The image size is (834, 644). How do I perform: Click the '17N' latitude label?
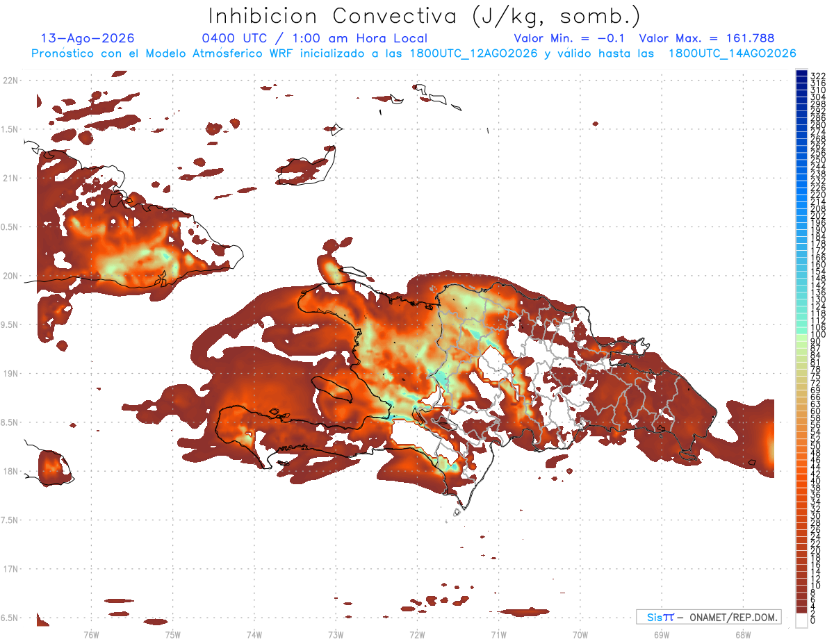click(x=11, y=569)
